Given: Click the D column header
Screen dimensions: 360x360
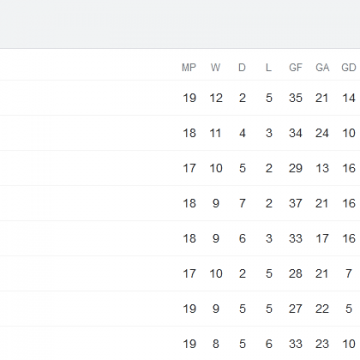Looking at the screenshot, I should (242, 68).
